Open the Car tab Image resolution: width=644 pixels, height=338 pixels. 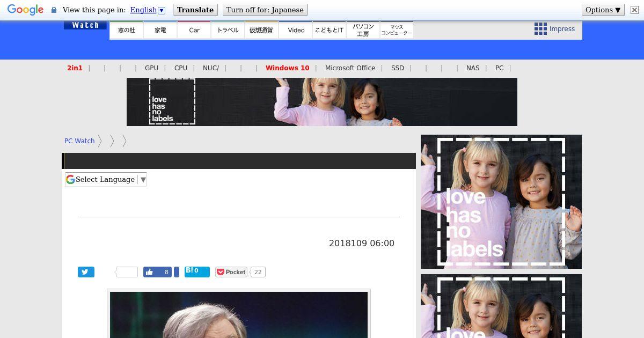(x=194, y=30)
